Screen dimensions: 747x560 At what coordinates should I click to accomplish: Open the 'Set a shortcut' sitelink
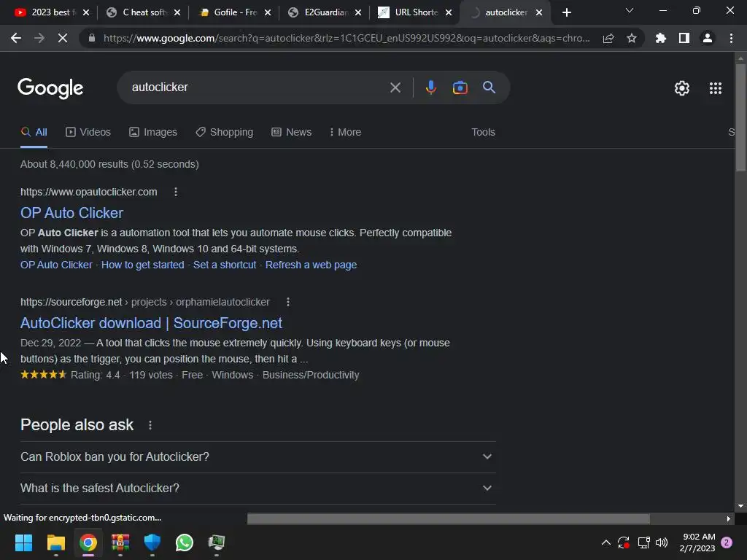coord(225,265)
